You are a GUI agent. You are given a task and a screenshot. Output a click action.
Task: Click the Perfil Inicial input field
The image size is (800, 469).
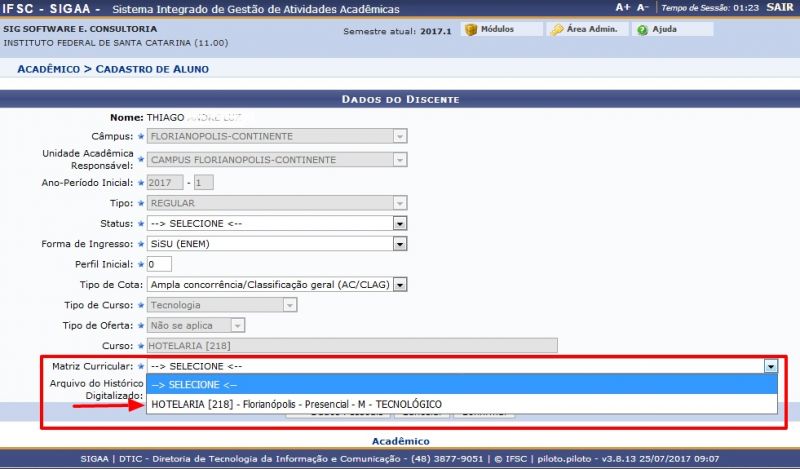(x=159, y=264)
